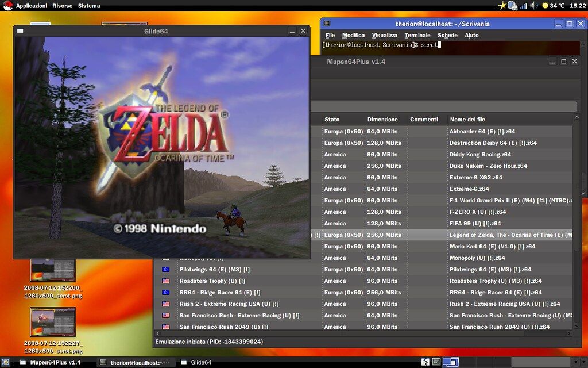
Task: Select Roadsters Trophy (U) [!] ROM name
Action: [x=212, y=281]
